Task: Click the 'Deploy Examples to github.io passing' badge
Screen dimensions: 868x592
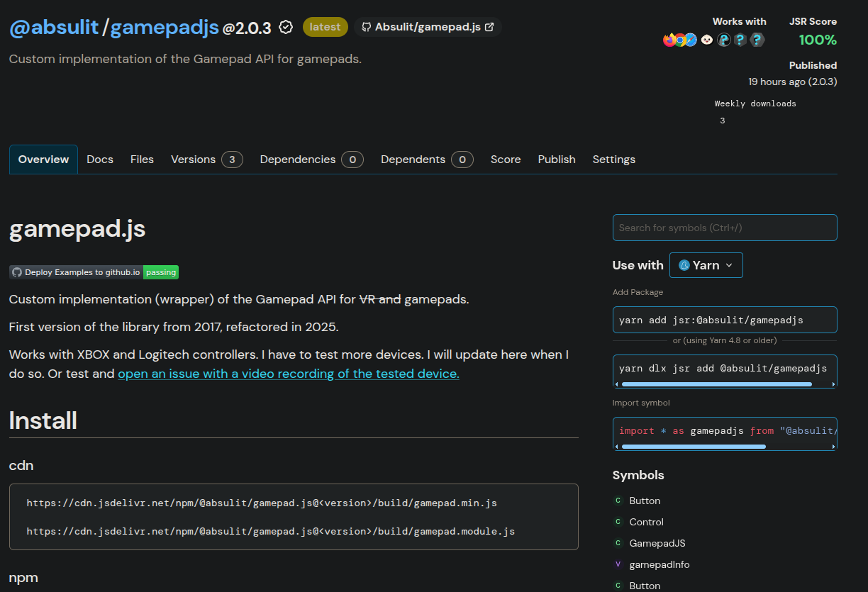Action: pos(94,272)
